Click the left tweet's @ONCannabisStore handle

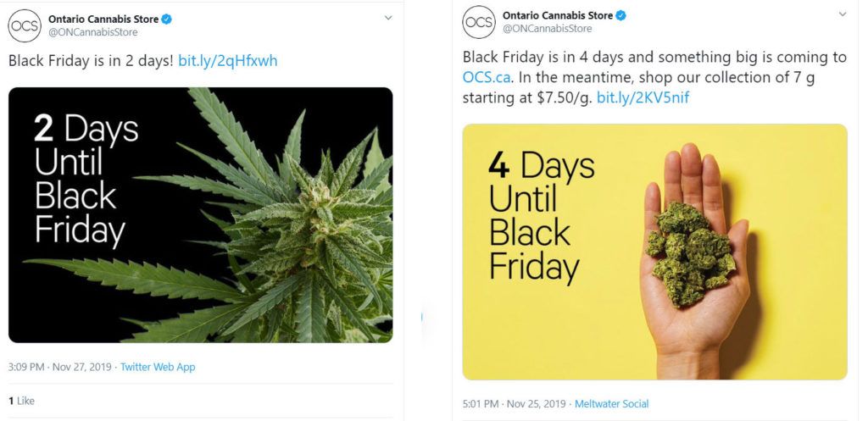(93, 32)
